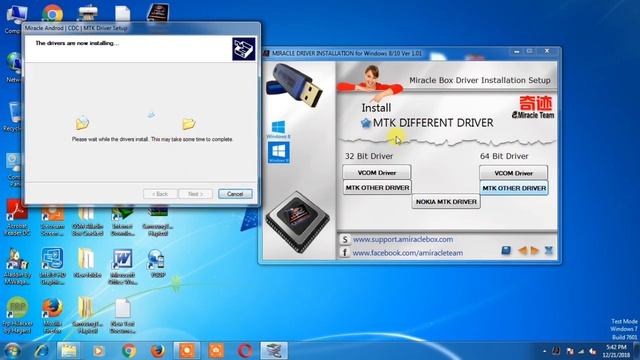Open Windows Explorer folder in taskbar
The width and height of the screenshot is (640, 360).
pos(69,351)
